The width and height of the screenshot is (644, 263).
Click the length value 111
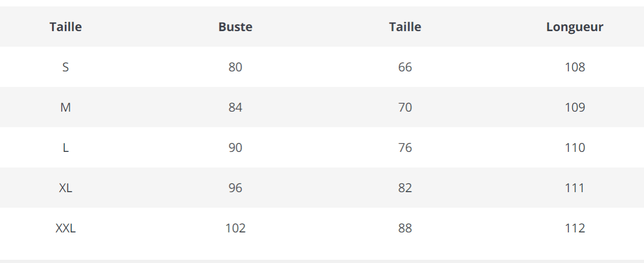click(x=575, y=188)
